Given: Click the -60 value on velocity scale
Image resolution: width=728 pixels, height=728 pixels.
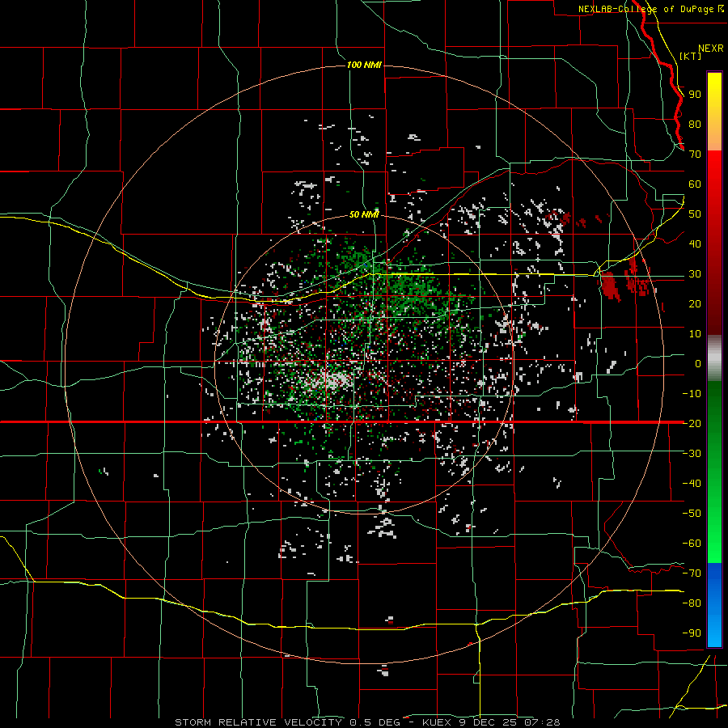Looking at the screenshot, I should tap(692, 544).
